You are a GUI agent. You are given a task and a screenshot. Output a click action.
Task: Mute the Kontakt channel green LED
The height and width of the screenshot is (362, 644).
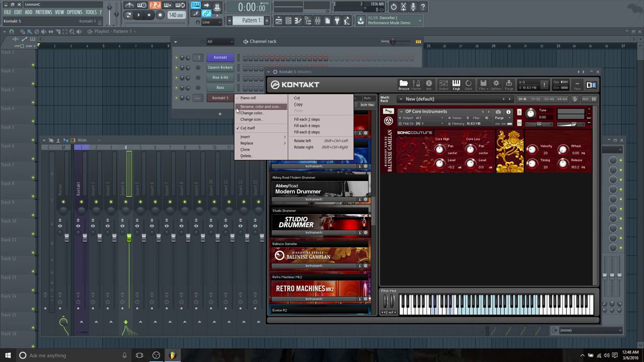[176, 58]
